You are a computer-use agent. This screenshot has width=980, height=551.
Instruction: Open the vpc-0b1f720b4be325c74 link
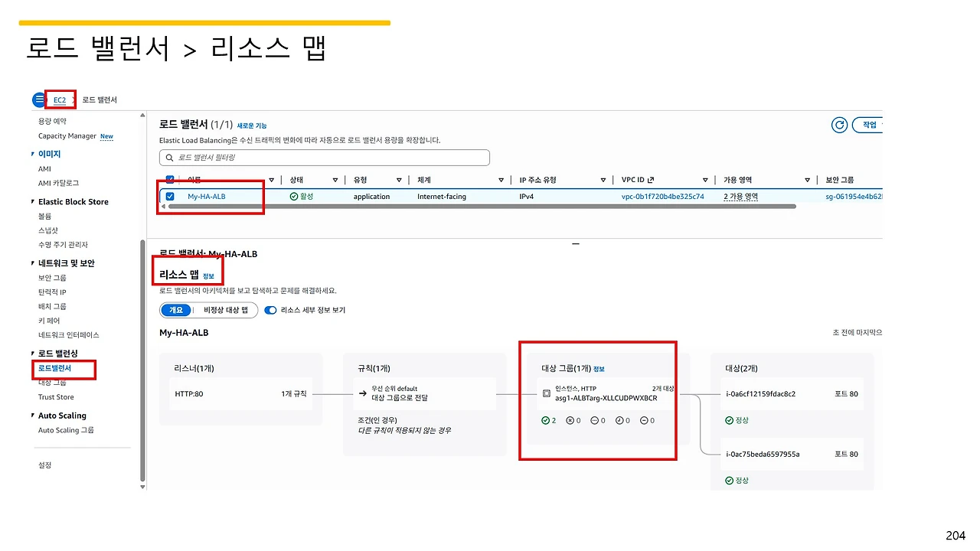coord(665,196)
